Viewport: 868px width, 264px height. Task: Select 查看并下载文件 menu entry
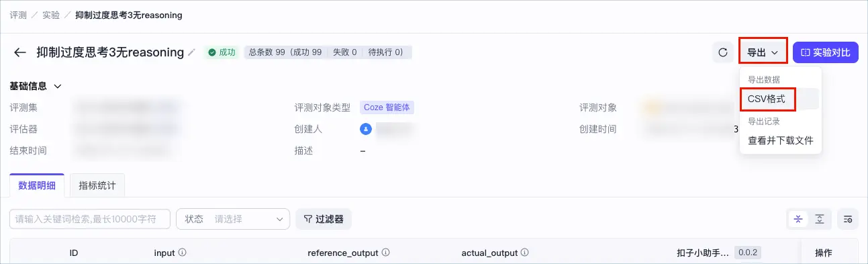coord(781,140)
